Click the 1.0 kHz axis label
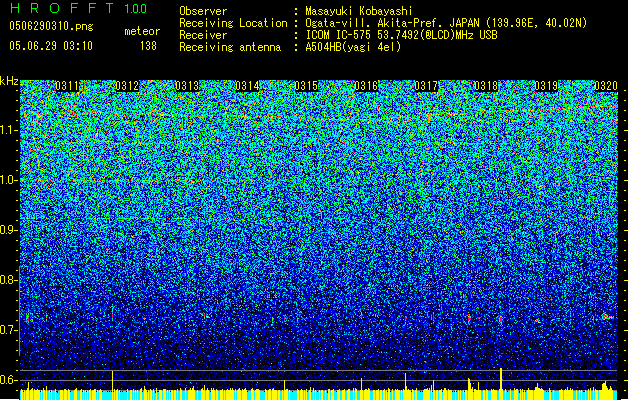This screenshot has width=629, height=400. point(8,180)
